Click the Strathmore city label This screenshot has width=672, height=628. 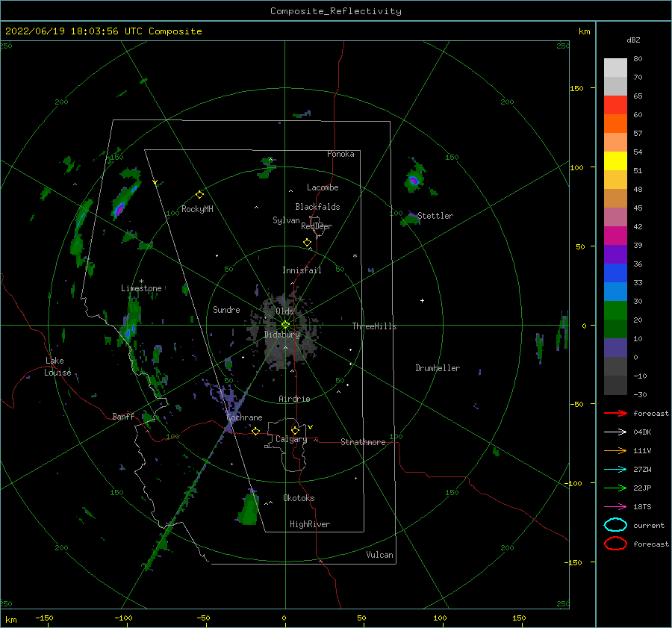363,442
